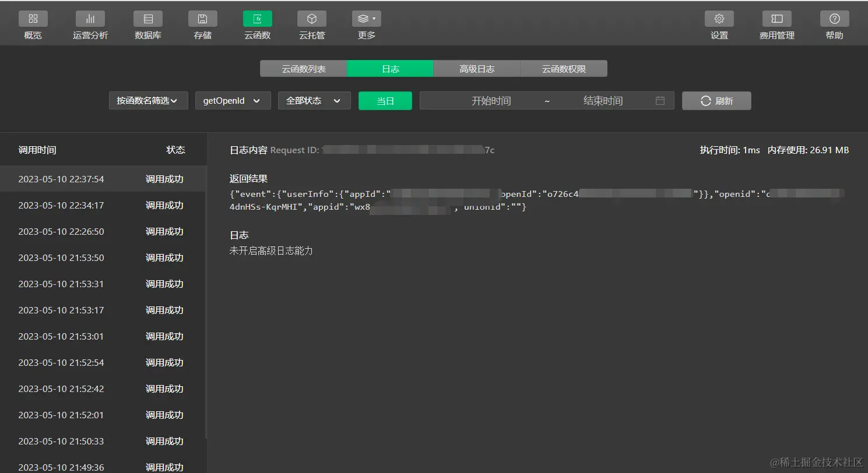Viewport: 868px width, 473px height.
Task: Open the 概览 overview icon
Action: [x=33, y=19]
